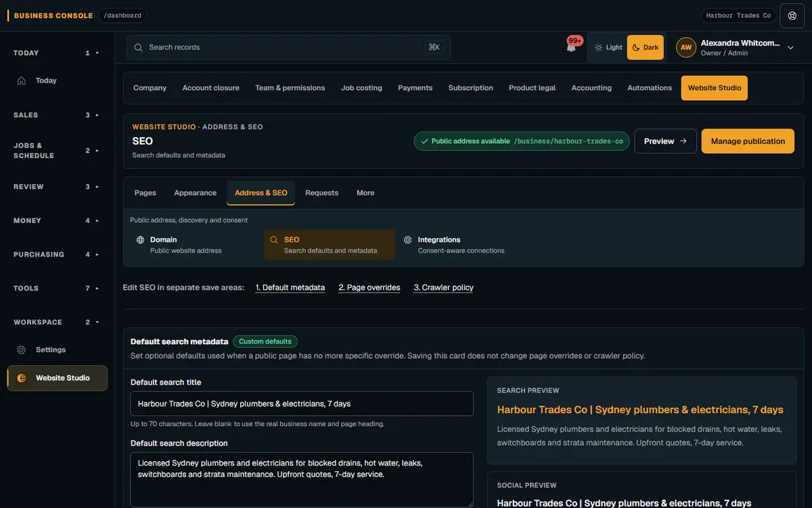Click the Website Studio globe icon in sidebar
Image resolution: width=812 pixels, height=508 pixels.
pyautogui.click(x=22, y=378)
